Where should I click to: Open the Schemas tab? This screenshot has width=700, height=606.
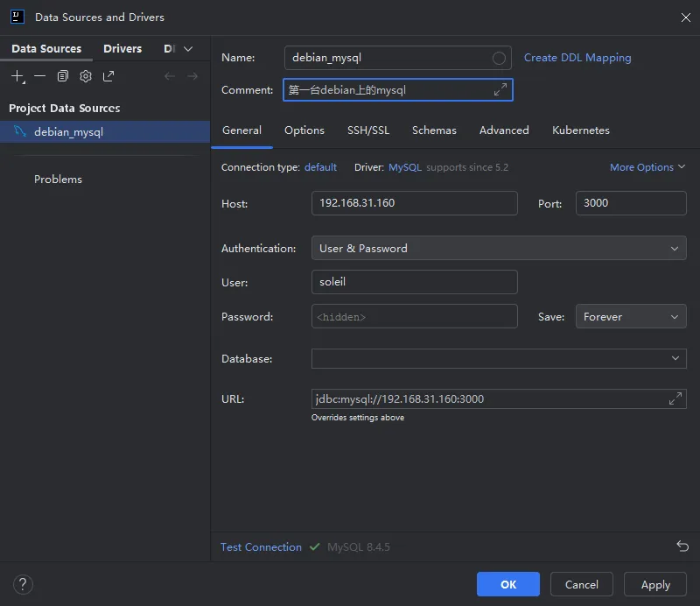tap(434, 130)
